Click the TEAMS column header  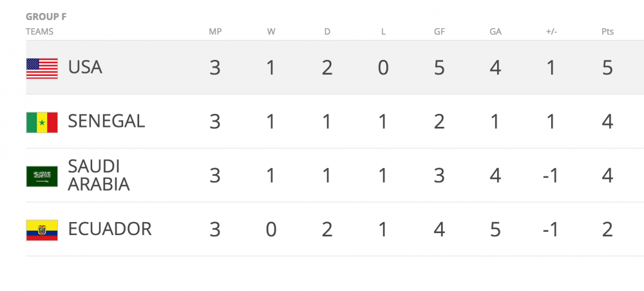[x=39, y=31]
